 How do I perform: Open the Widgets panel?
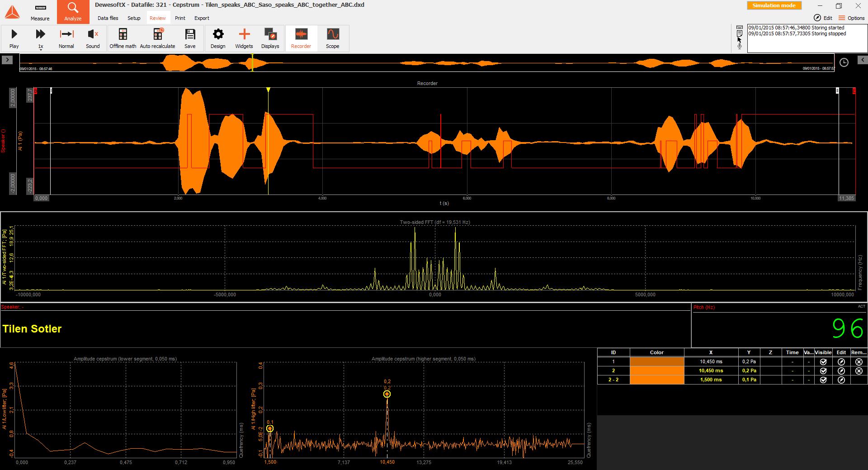tap(244, 38)
